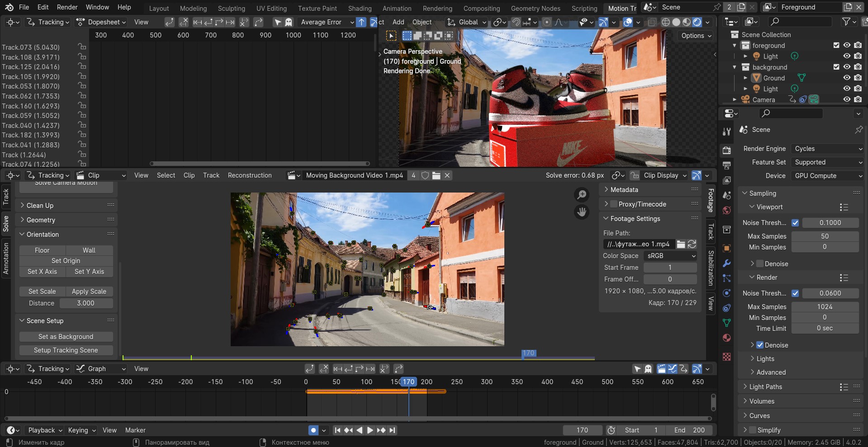Open the Output properties tab icon
The width and height of the screenshot is (868, 447).
726,165
